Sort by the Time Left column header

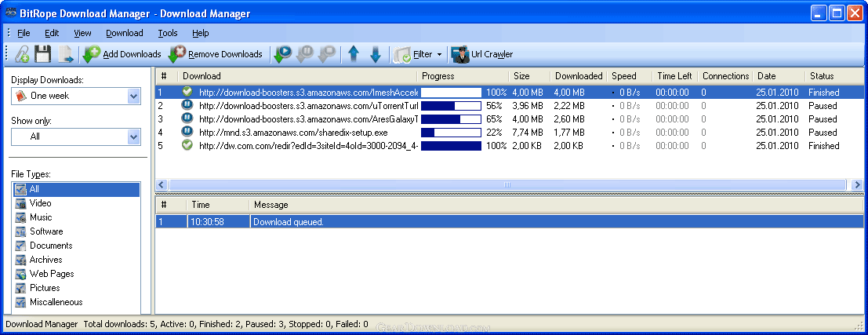pos(674,76)
